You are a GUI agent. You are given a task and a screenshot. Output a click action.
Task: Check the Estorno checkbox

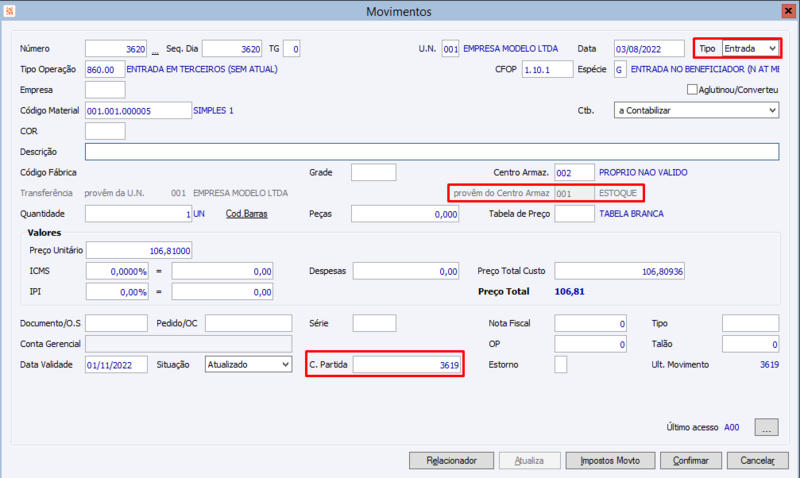pyautogui.click(x=561, y=364)
